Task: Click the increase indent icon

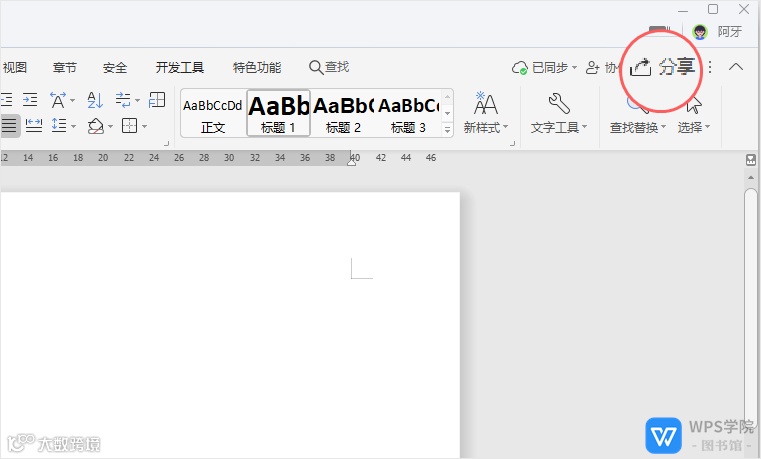Action: point(30,100)
